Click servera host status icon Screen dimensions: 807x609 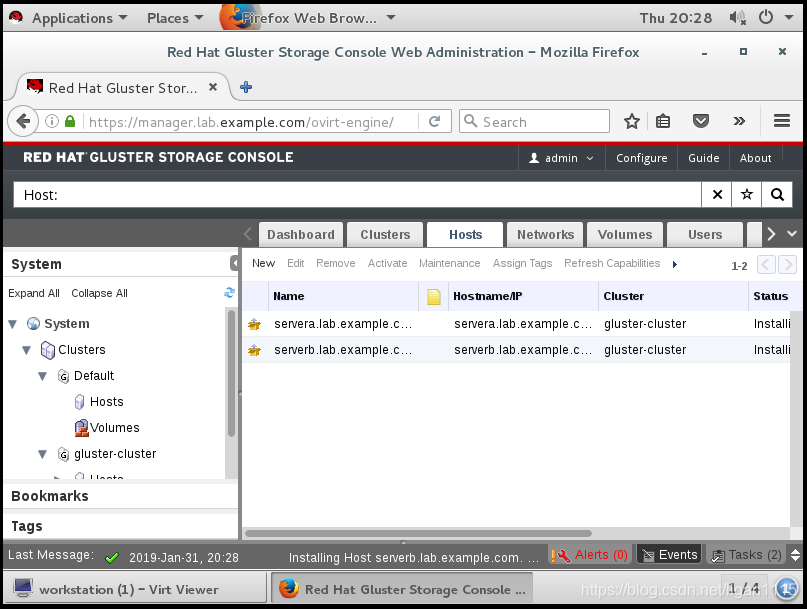(x=254, y=324)
